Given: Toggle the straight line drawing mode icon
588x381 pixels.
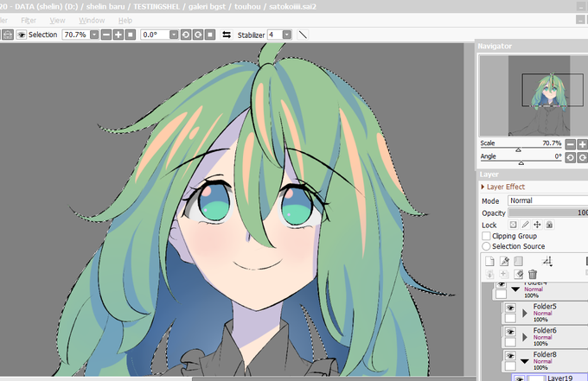Looking at the screenshot, I should point(303,35).
